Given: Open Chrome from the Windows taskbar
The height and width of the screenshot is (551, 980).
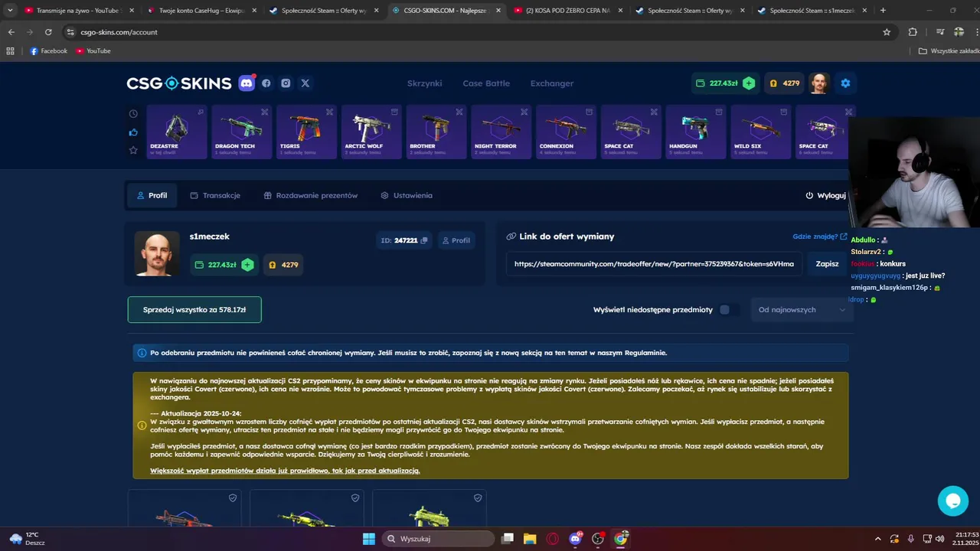Looking at the screenshot, I should pos(621,539).
